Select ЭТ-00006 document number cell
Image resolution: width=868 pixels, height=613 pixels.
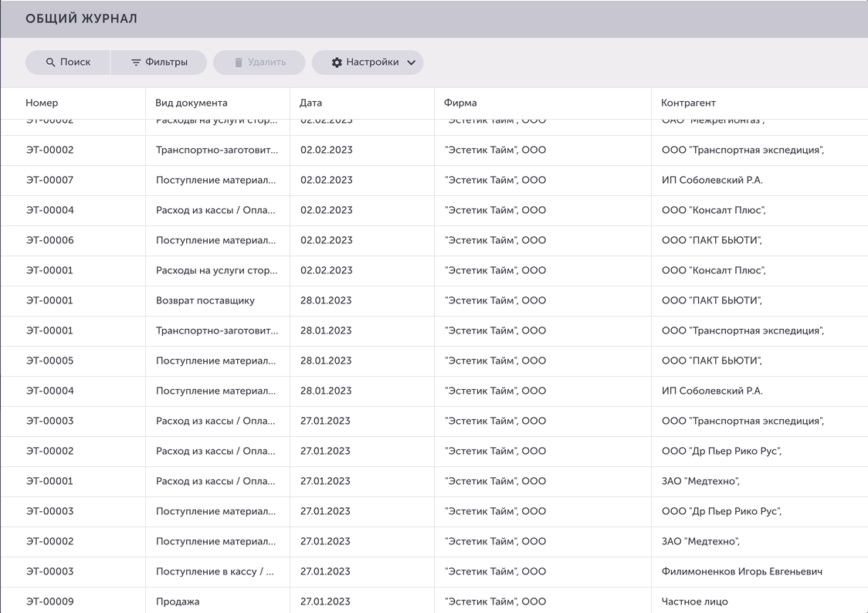pos(50,241)
